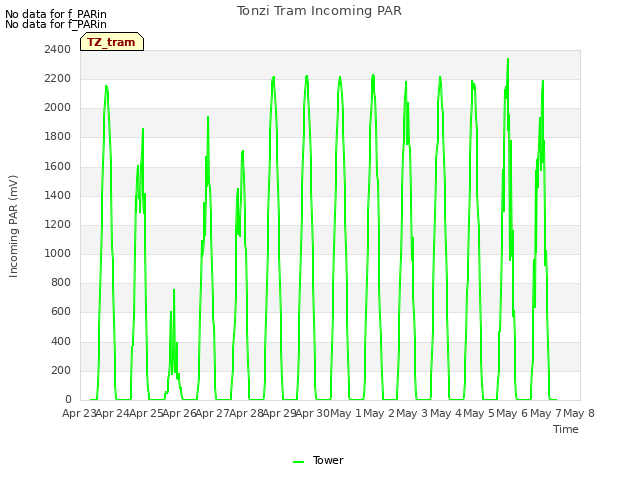Click the lowest daily peak on Apr 25
This screenshot has width=640, height=480.
[174, 290]
